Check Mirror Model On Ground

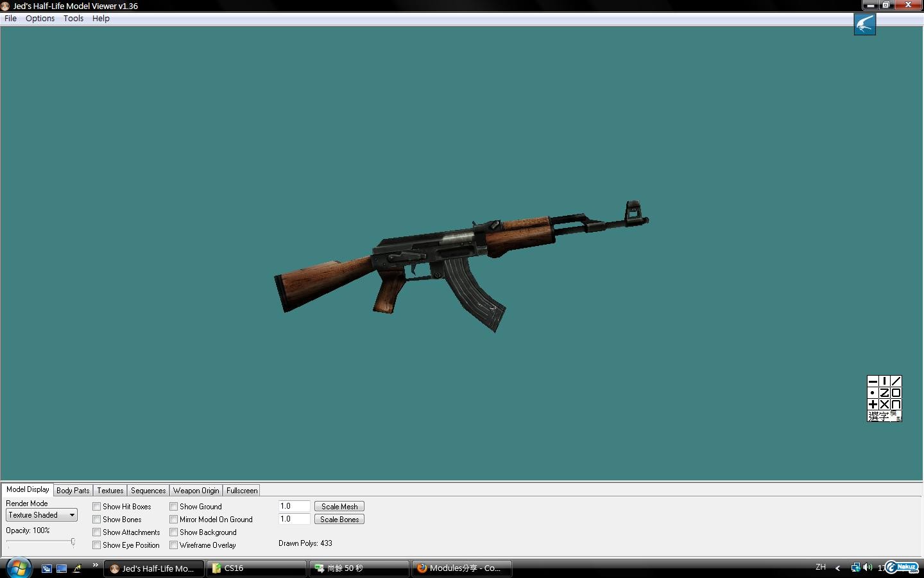(x=173, y=519)
